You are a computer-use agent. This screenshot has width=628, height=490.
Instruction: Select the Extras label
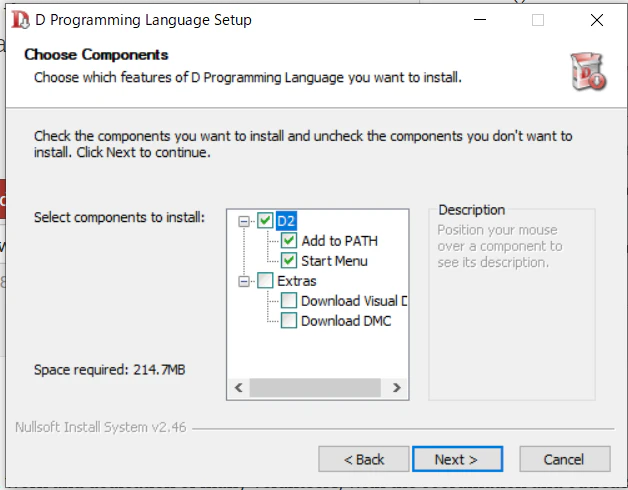pos(296,281)
